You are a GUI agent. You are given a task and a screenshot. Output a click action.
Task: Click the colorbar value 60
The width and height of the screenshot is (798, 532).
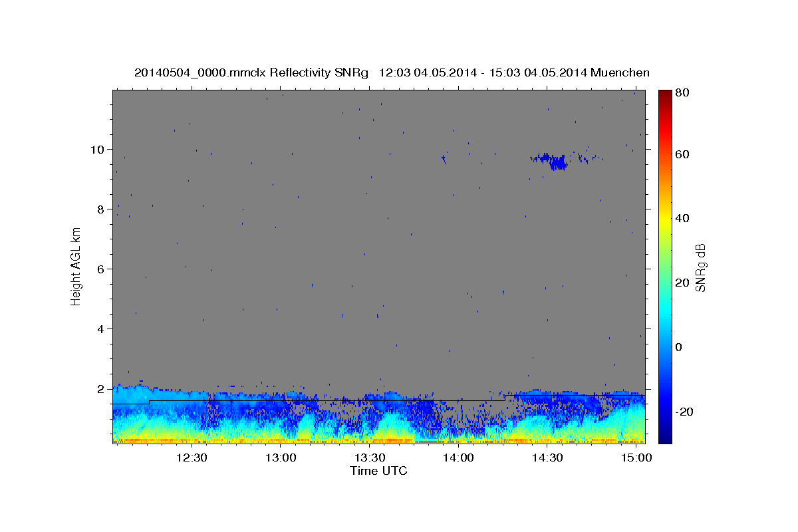pos(682,154)
